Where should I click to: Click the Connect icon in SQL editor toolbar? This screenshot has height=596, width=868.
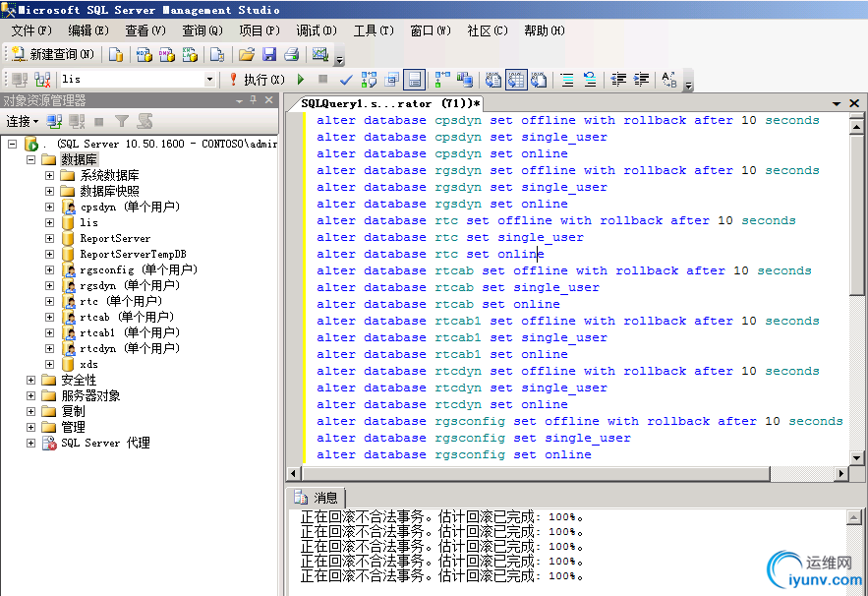[20, 80]
